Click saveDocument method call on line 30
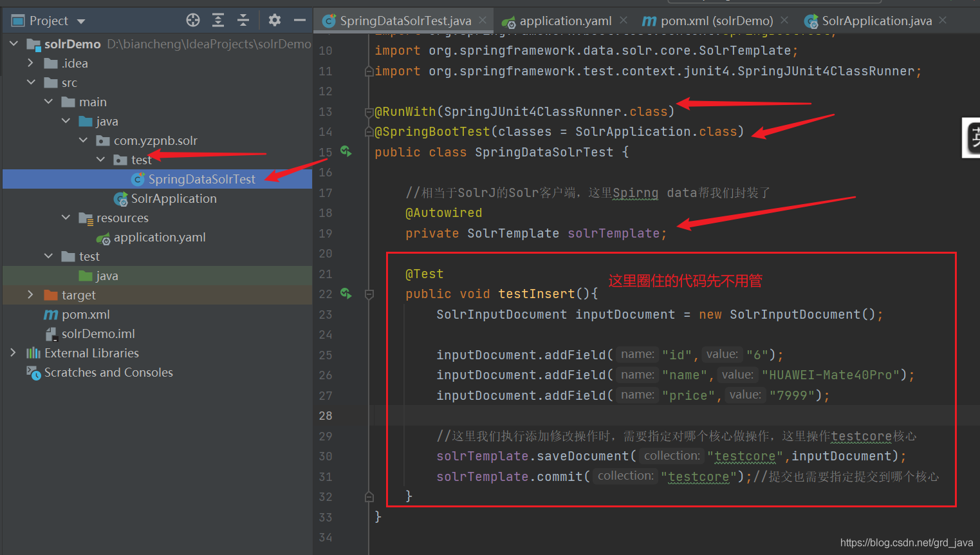Viewport: 980px width, 555px height. point(582,456)
